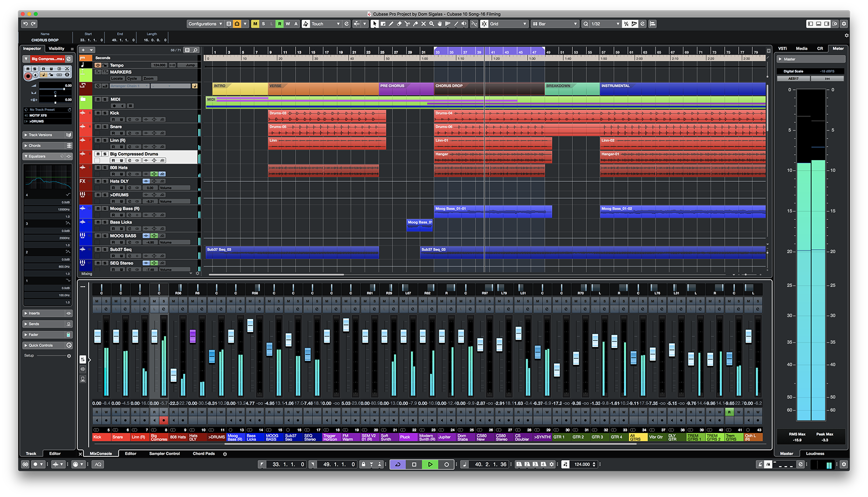The width and height of the screenshot is (868, 497).
Task: Mute the Big Compressed Drums track
Action: tap(98, 154)
